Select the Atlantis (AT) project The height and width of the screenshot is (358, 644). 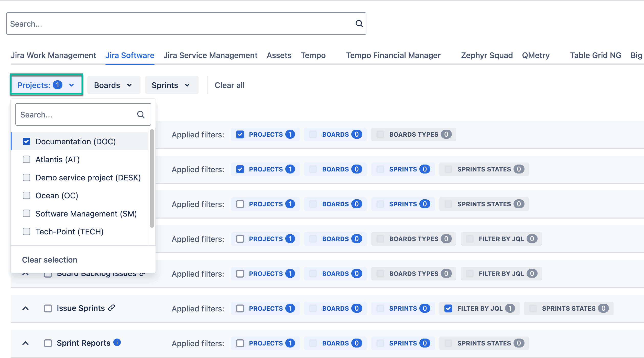pos(26,159)
